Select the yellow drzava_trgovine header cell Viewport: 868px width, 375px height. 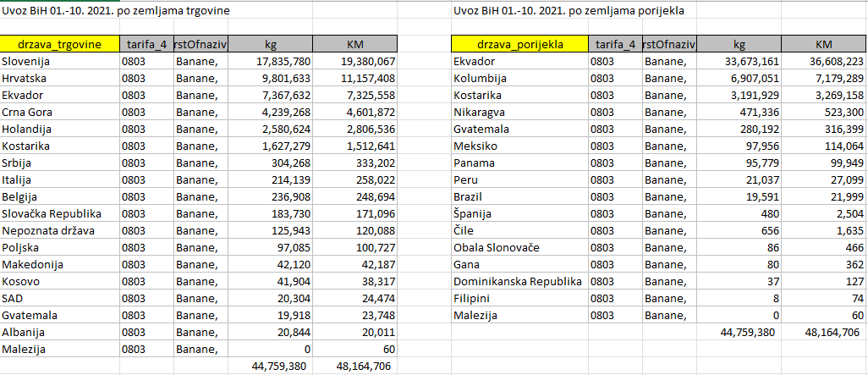[x=60, y=44]
